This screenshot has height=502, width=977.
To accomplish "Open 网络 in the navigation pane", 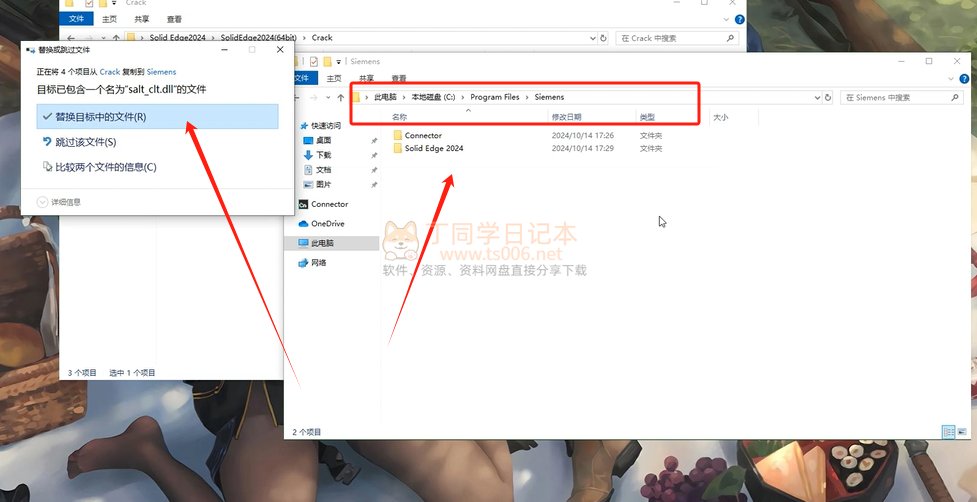I will coord(313,263).
